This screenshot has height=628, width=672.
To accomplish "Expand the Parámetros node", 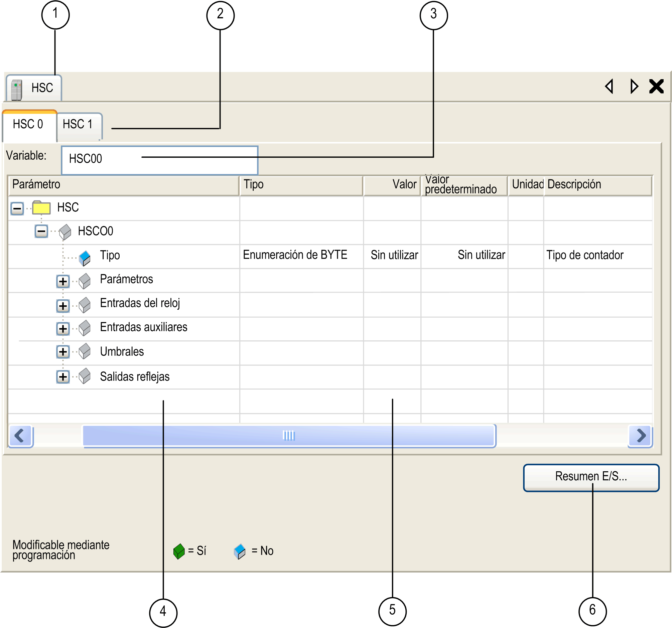I will 63,281.
